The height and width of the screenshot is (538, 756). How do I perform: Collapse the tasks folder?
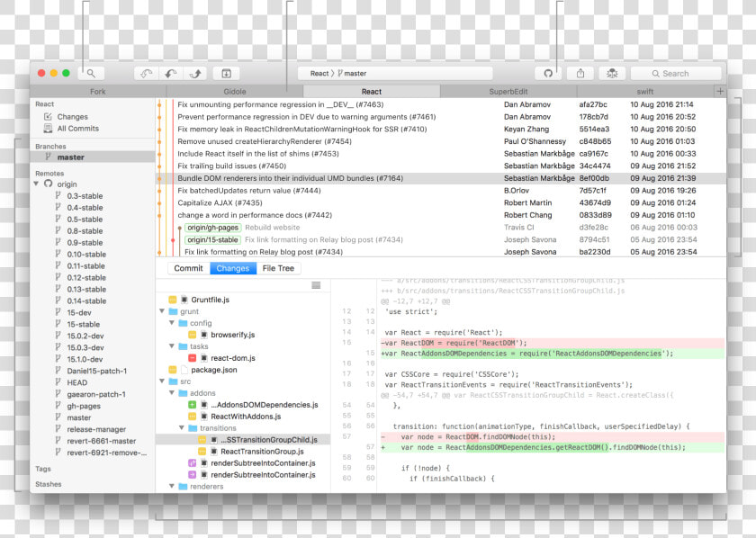coord(172,346)
